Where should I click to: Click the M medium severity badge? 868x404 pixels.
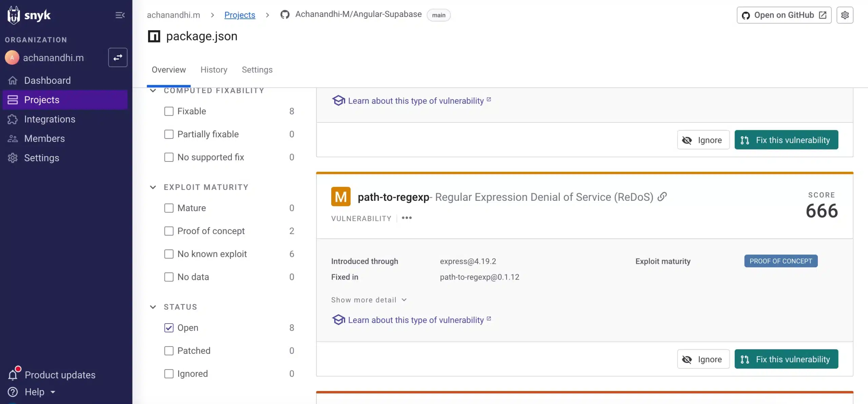341,196
